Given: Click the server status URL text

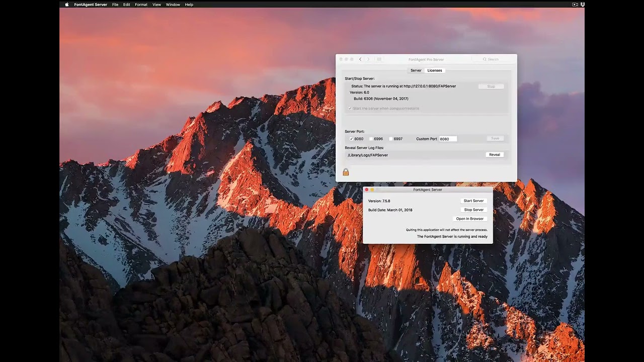Looking at the screenshot, I should click(430, 86).
